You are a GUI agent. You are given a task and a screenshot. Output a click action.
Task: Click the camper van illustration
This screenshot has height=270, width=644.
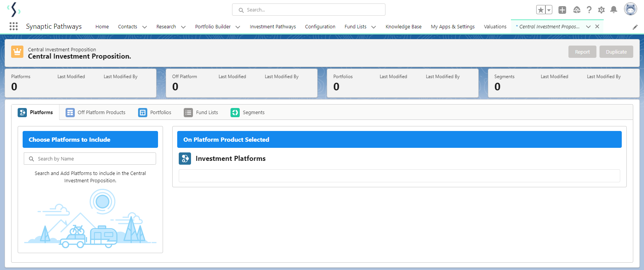click(x=104, y=236)
